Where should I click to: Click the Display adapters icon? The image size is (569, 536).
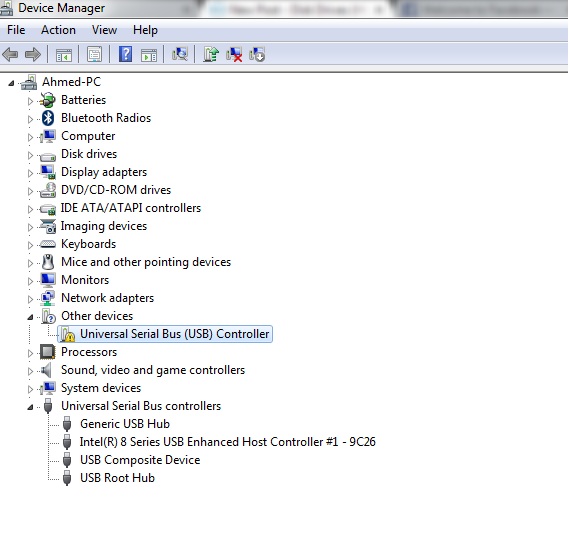(48, 172)
